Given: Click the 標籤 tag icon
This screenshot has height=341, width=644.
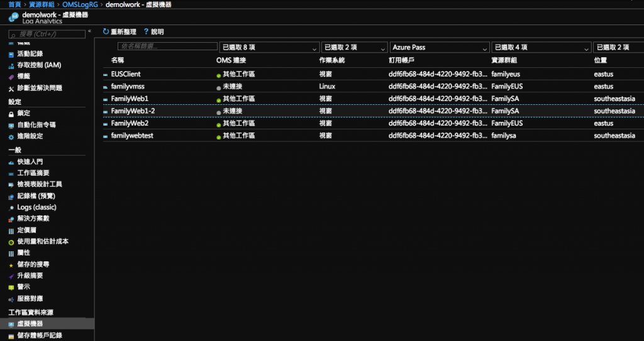Looking at the screenshot, I should (x=11, y=77).
